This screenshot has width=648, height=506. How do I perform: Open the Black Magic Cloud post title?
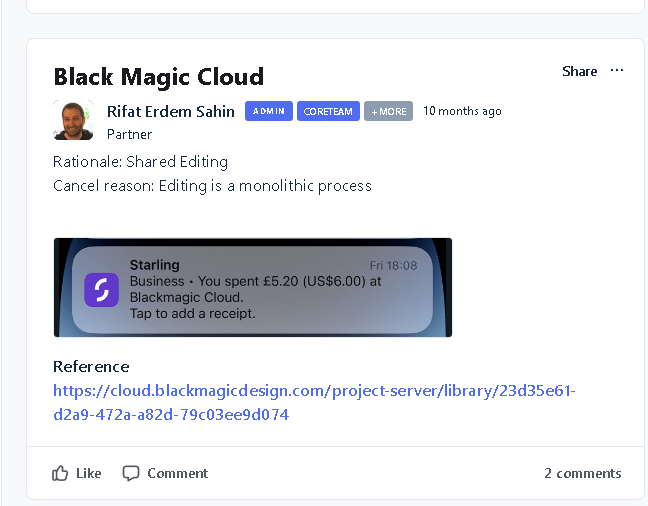pyautogui.click(x=159, y=77)
